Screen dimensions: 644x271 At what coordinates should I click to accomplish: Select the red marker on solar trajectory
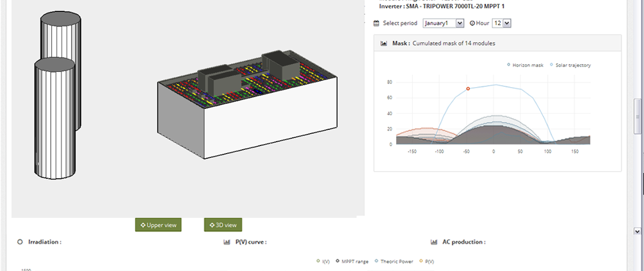[468, 89]
